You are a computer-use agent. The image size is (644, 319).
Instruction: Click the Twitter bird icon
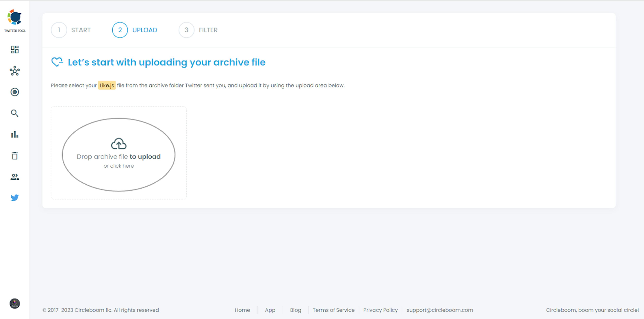coord(15,197)
